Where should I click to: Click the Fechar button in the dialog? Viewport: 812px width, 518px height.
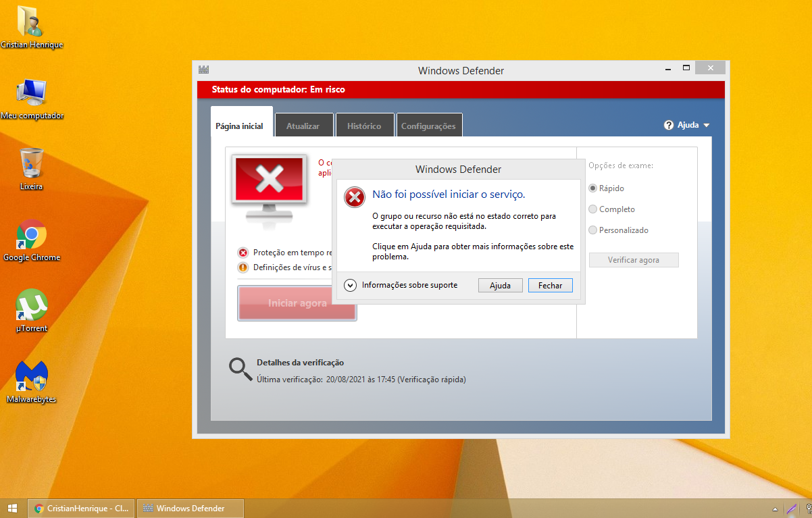[x=550, y=286]
